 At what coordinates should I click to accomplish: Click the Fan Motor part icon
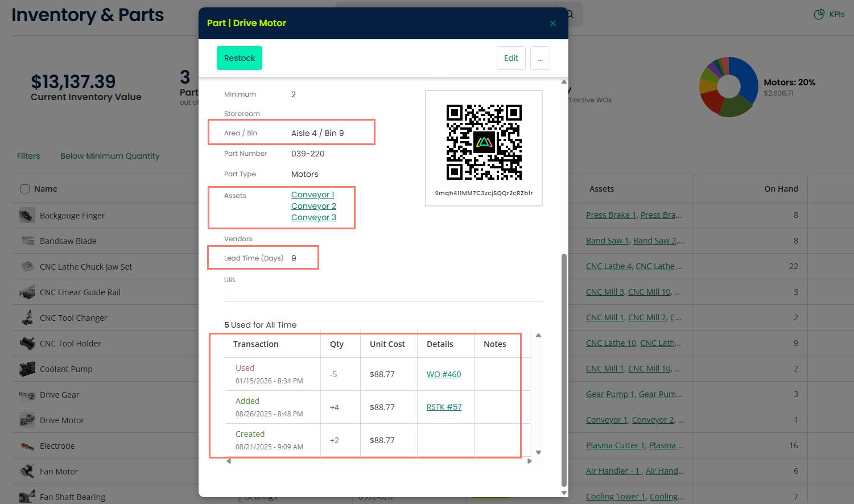point(27,471)
